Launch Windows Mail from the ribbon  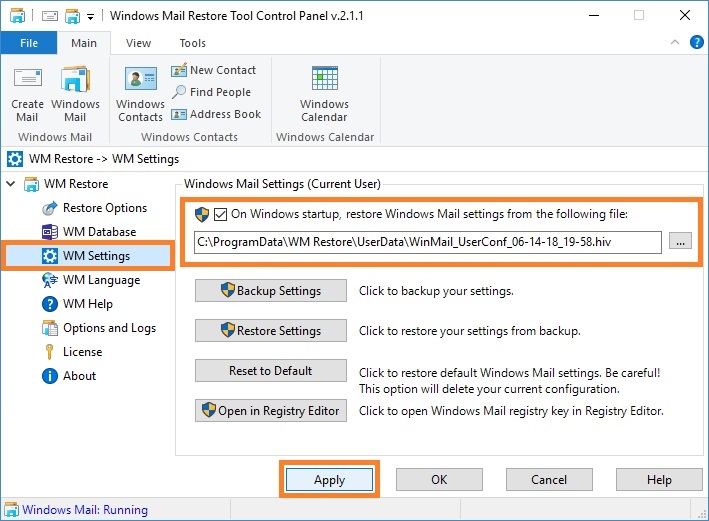[x=75, y=95]
